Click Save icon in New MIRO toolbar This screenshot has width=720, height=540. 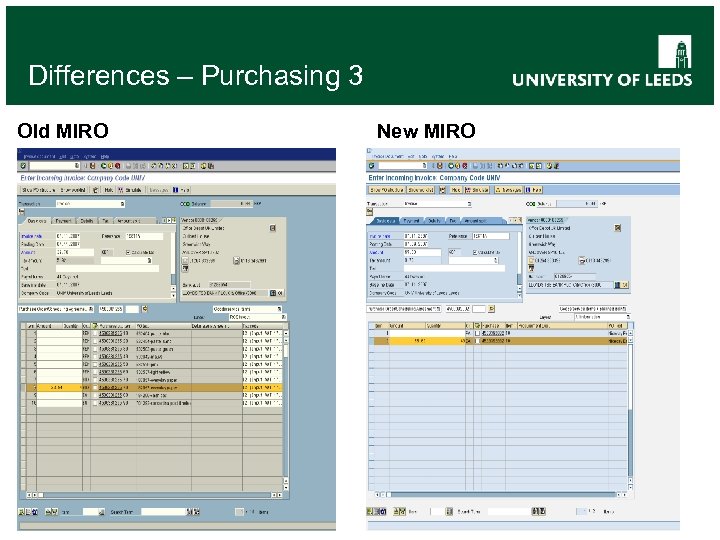[x=439, y=166]
